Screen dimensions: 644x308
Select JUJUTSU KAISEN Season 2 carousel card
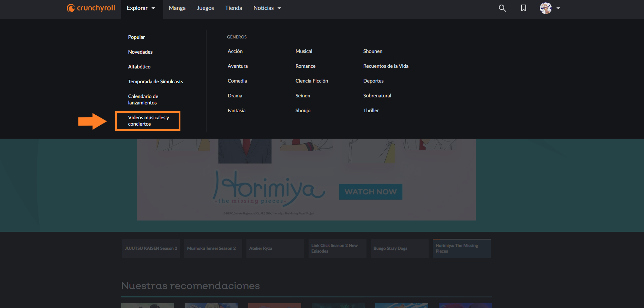[x=151, y=248]
